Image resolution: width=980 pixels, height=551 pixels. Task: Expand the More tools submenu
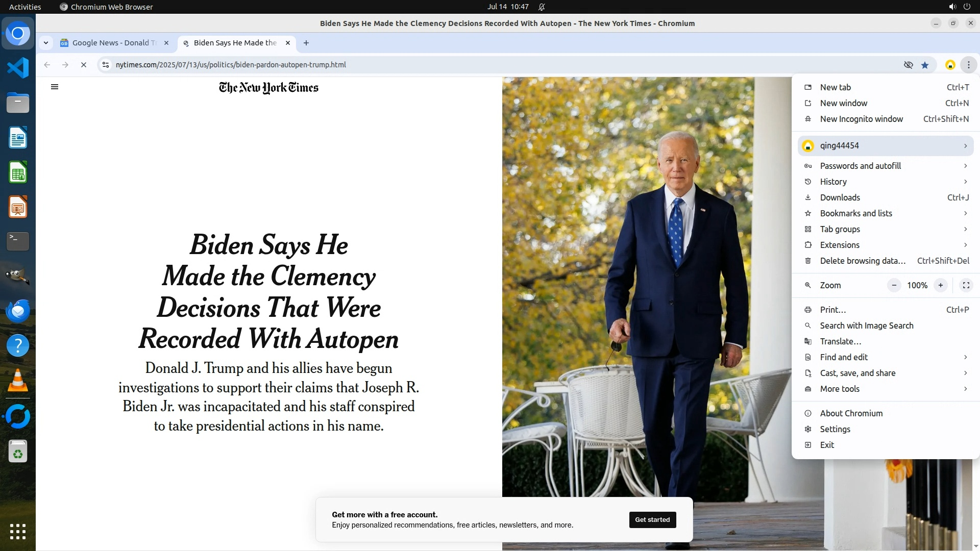tap(886, 389)
